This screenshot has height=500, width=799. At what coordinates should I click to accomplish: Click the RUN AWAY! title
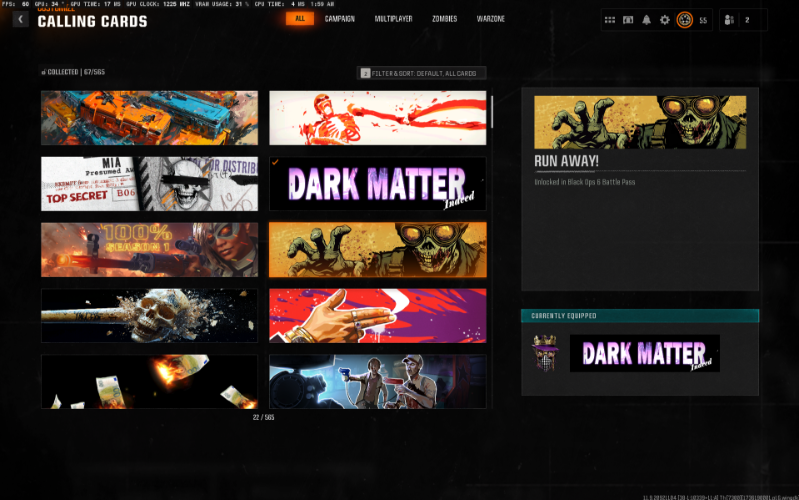pos(566,161)
